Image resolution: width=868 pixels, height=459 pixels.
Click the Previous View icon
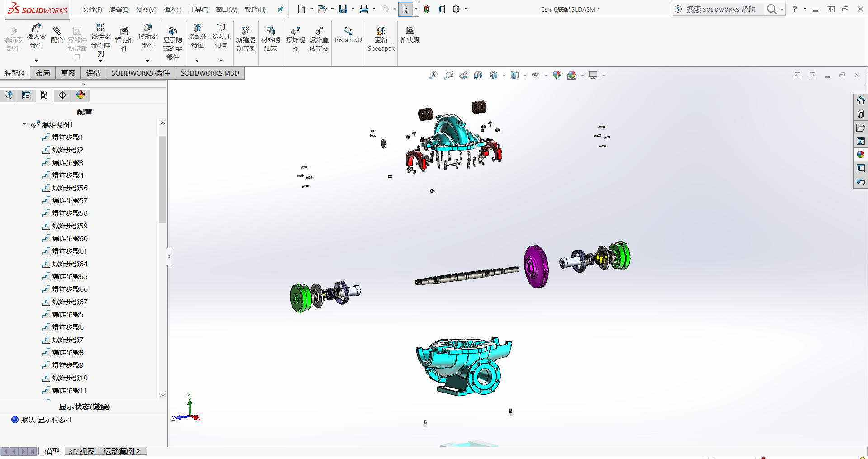[463, 75]
